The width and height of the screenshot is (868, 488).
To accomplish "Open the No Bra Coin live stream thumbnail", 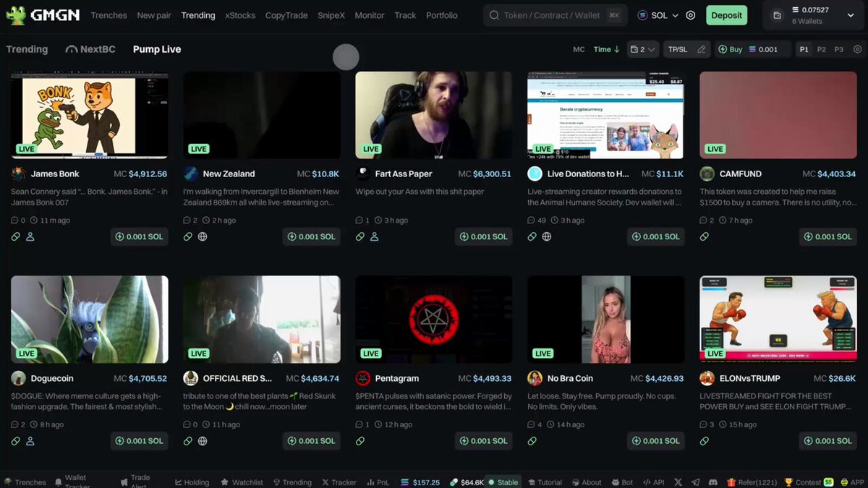I will click(x=606, y=319).
